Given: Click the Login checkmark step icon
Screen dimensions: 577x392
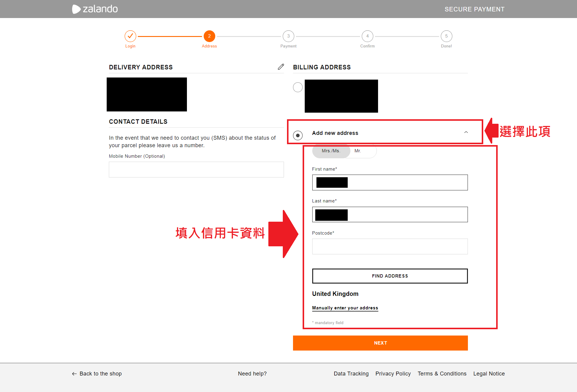Looking at the screenshot, I should [x=130, y=36].
